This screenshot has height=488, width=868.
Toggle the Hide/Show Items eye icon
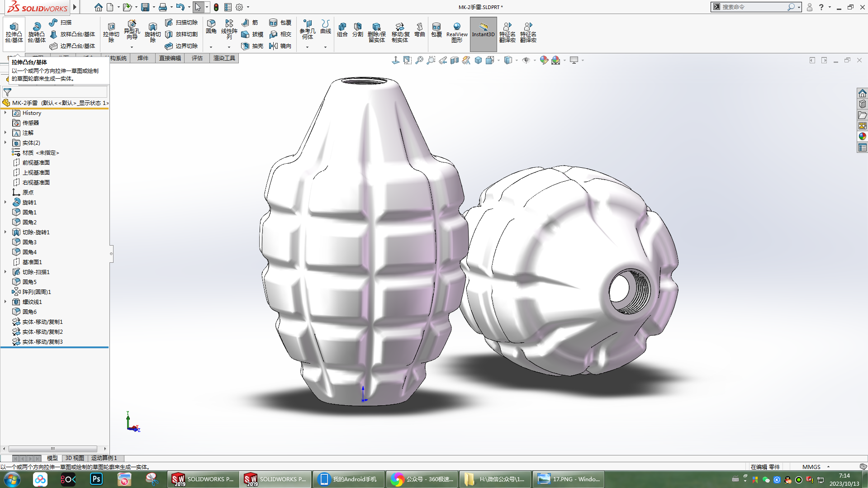click(x=526, y=60)
